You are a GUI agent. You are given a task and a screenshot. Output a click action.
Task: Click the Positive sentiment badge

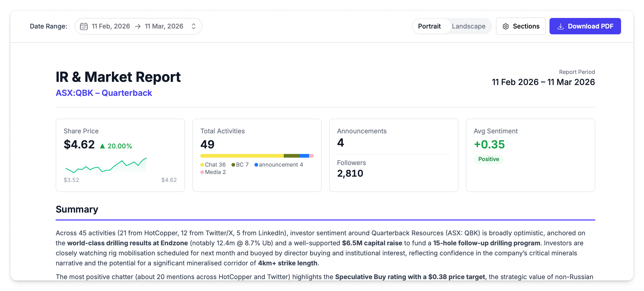pos(489,159)
